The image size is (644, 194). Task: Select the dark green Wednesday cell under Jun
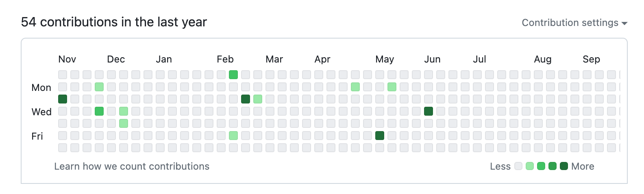coord(429,111)
